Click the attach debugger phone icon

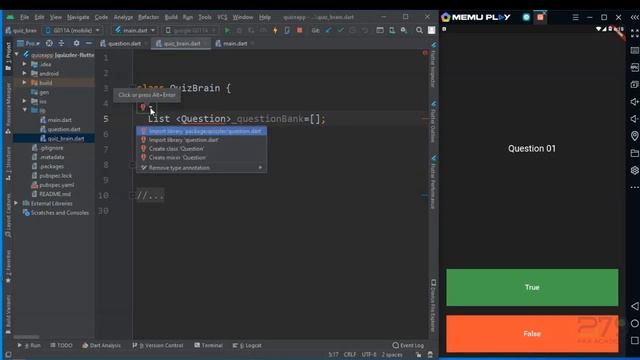(x=287, y=30)
